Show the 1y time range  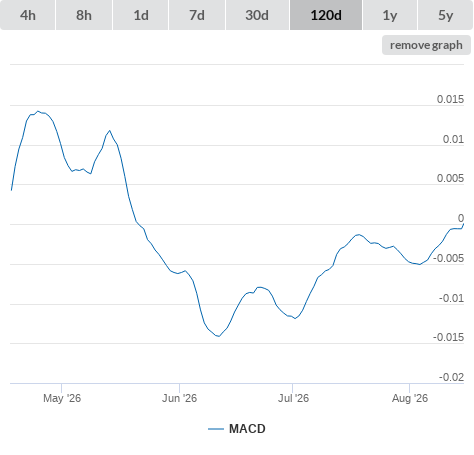[390, 15]
